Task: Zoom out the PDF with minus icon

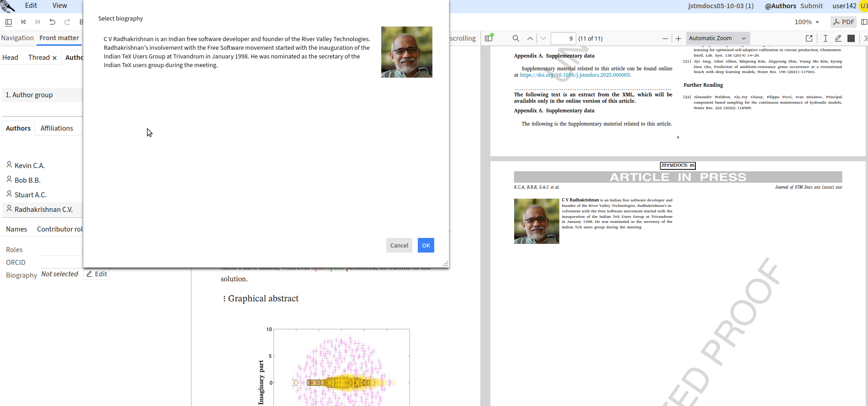Action: pos(665,38)
